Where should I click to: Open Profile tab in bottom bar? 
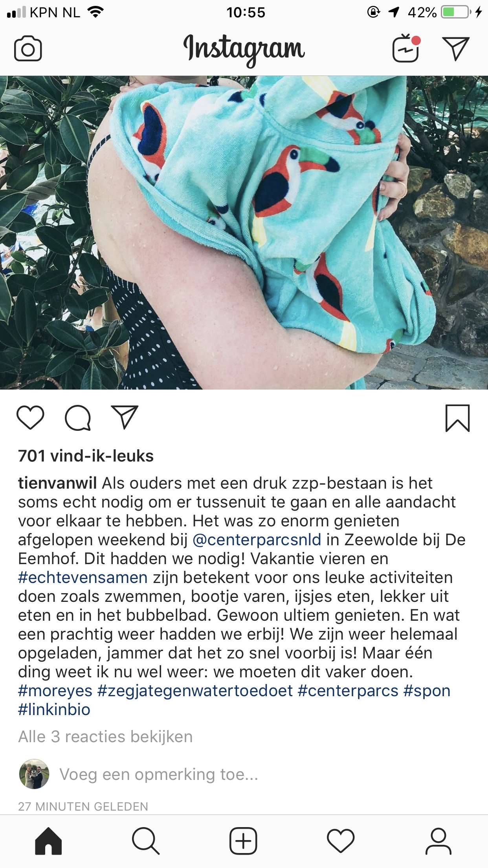tap(438, 841)
